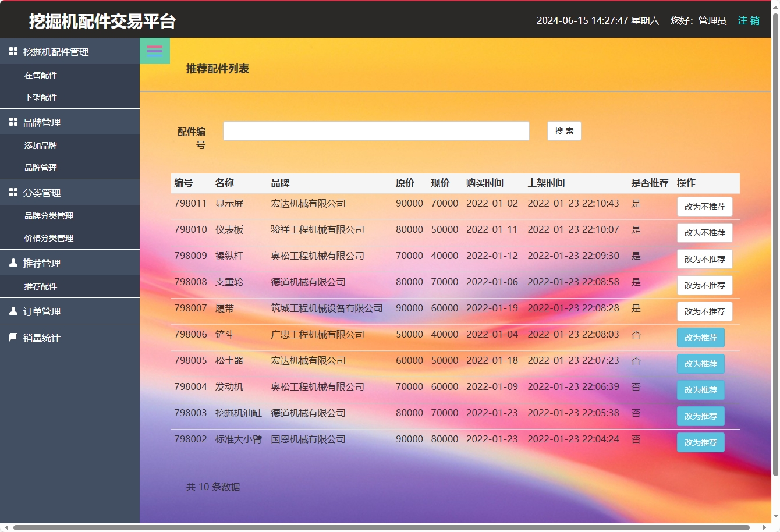Select 价格分类管理 in the sidebar
Screen dimensions: 780x532
48,238
